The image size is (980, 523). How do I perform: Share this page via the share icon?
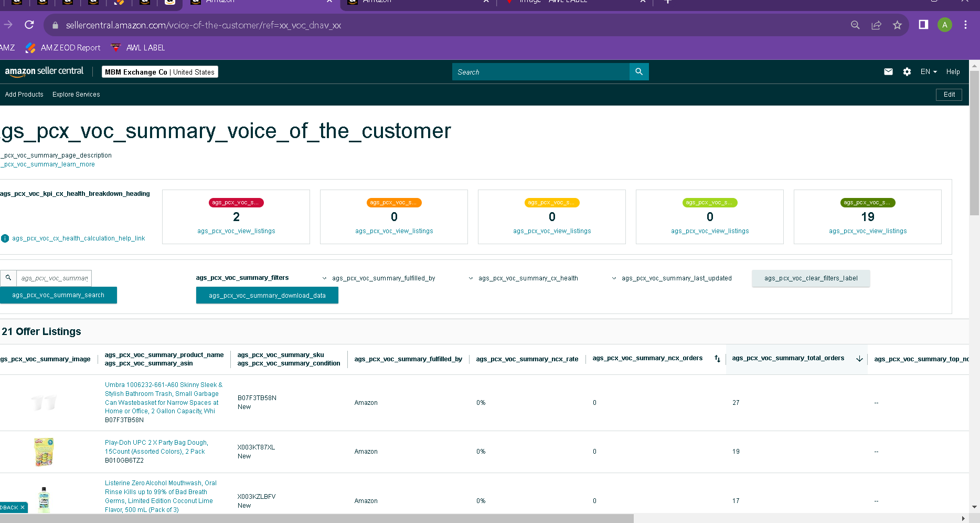tap(876, 25)
